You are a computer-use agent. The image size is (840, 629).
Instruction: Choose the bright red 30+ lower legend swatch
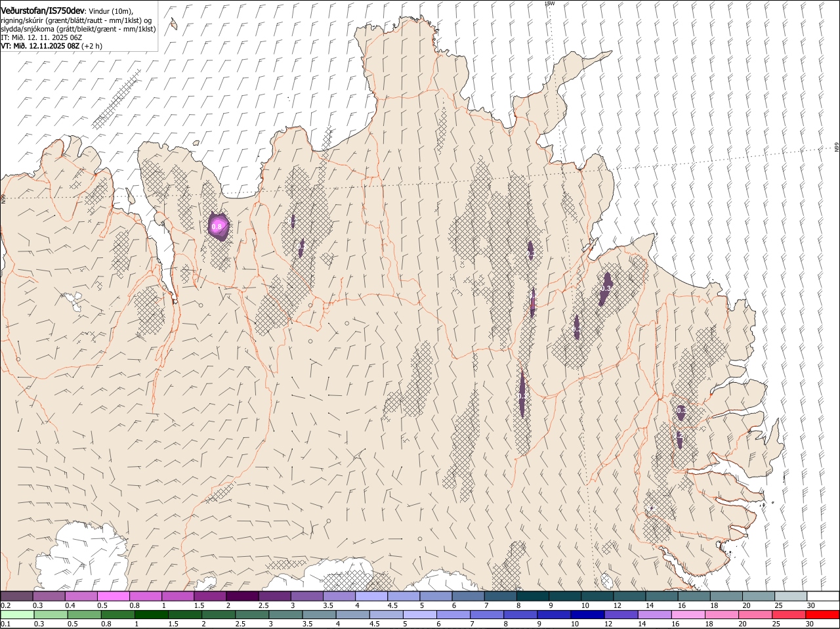823,615
